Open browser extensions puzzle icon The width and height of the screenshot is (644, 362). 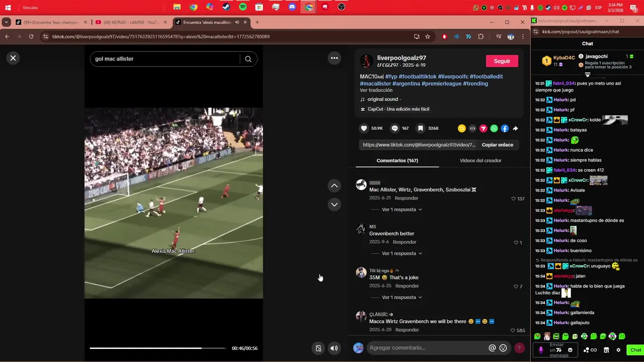coord(481,37)
